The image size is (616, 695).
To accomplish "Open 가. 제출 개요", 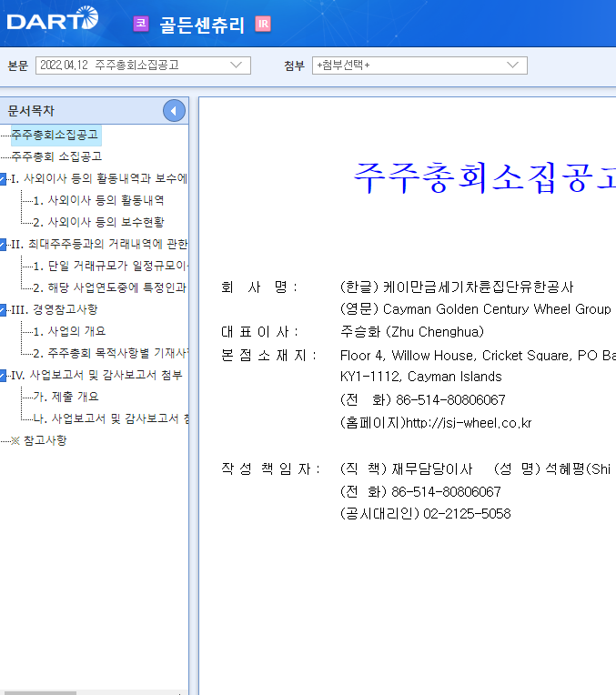I will tap(66, 397).
